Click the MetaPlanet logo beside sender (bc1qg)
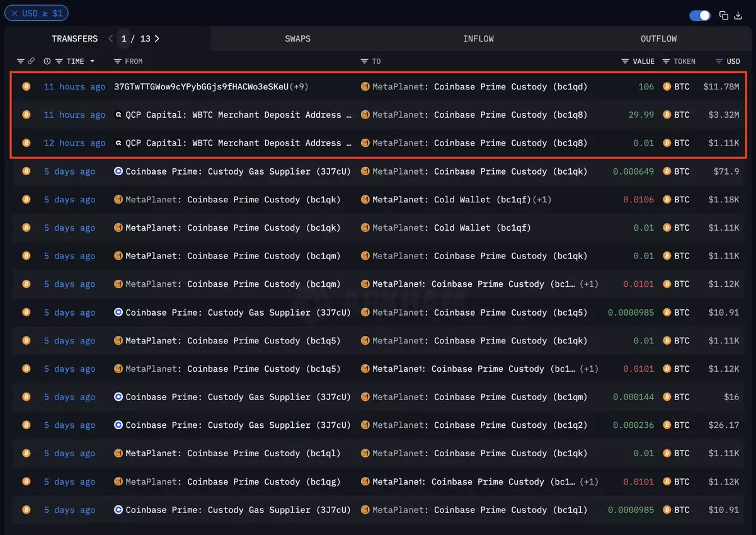The image size is (756, 535). click(118, 481)
